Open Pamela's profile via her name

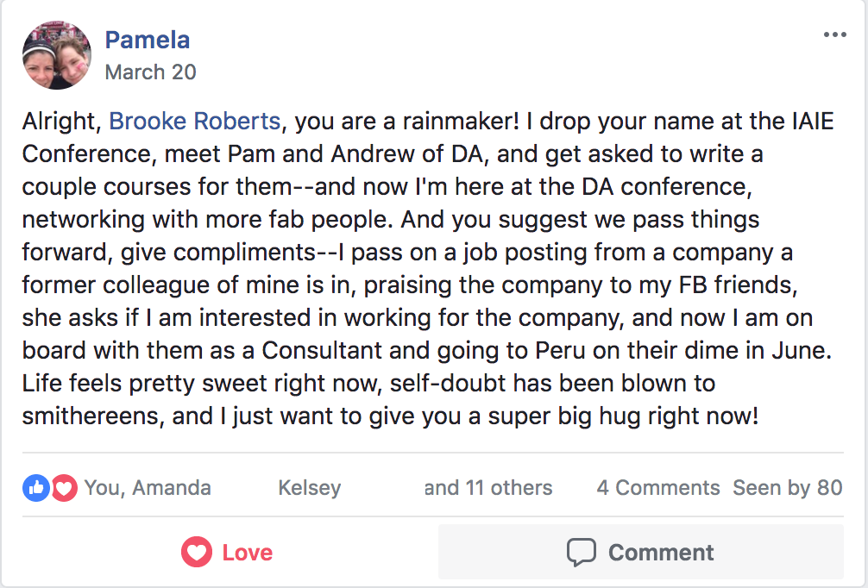coord(147,40)
